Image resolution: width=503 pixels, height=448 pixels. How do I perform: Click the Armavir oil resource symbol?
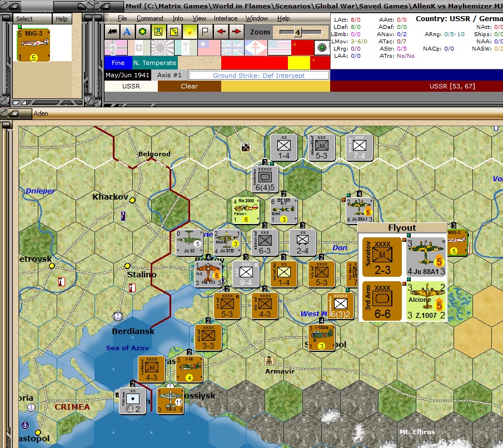[269, 361]
